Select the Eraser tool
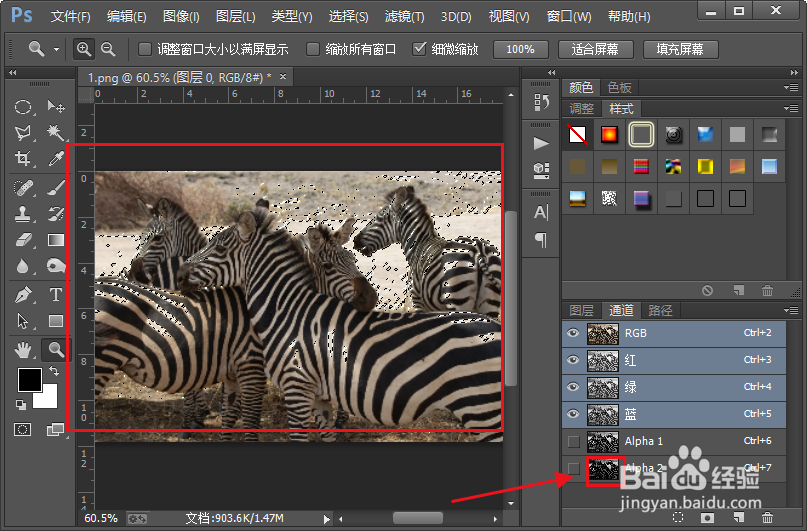Viewport: 807px width, 531px height. 23,240
